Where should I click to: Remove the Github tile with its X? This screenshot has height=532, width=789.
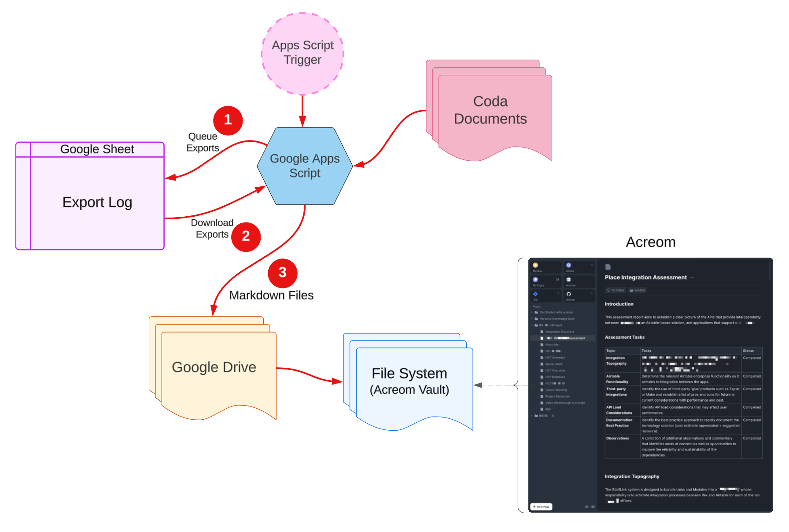pyautogui.click(x=592, y=293)
